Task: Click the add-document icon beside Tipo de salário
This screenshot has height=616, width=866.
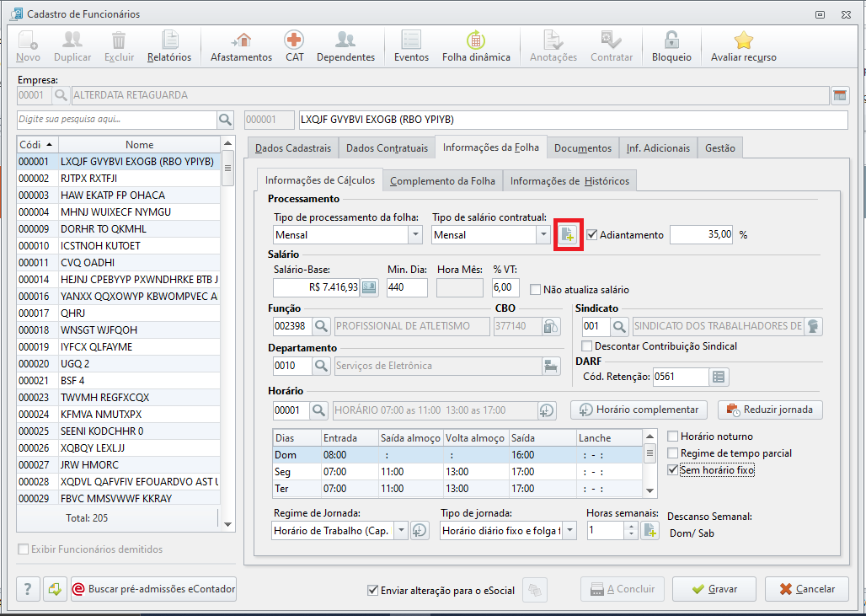Action: 569,235
